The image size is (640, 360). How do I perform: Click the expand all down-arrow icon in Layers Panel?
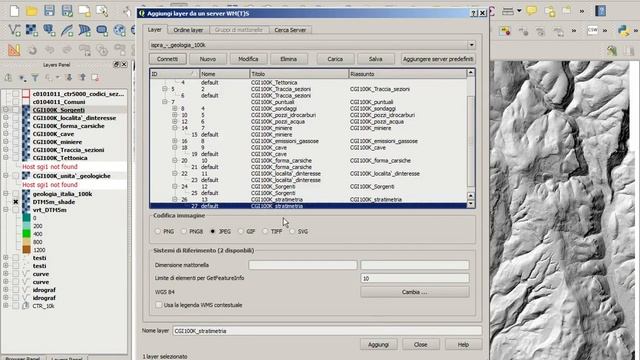point(69,78)
